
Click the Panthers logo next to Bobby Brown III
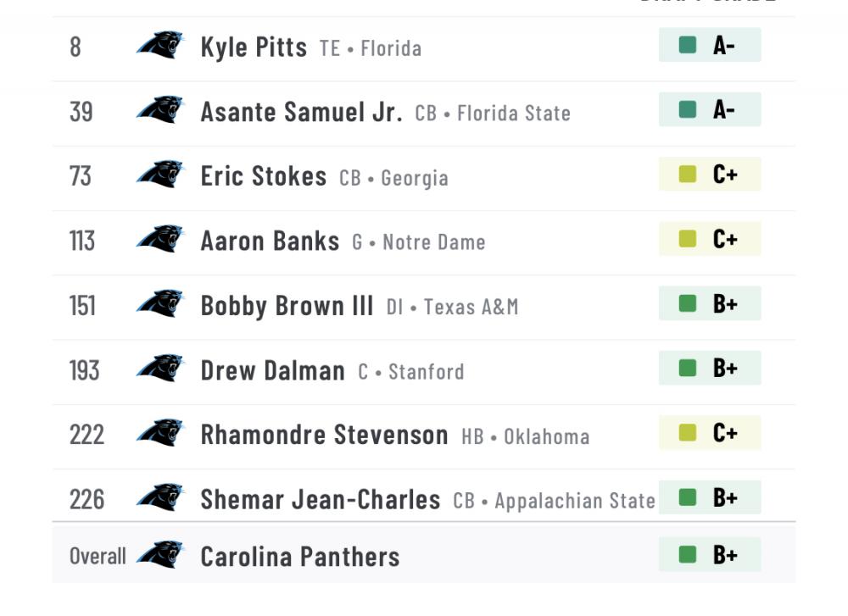tap(160, 304)
